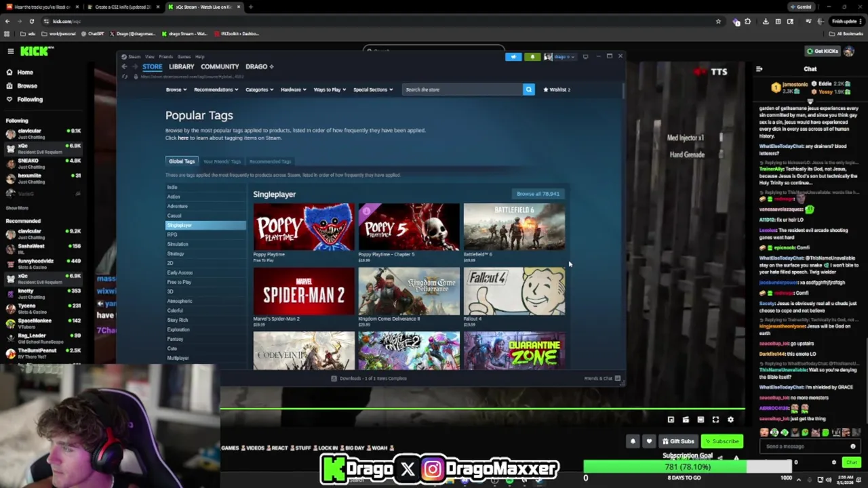Select Global Tags tab
This screenshot has width=868, height=488.
click(x=182, y=161)
